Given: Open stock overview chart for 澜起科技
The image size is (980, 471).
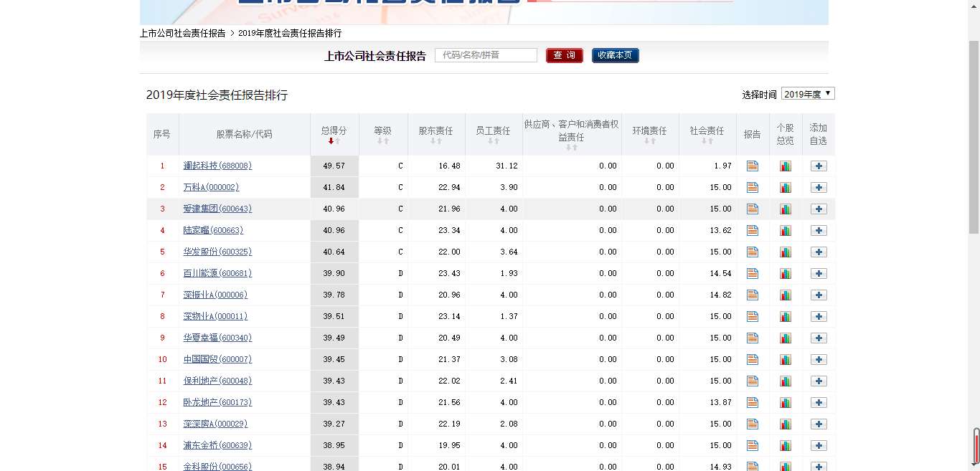Looking at the screenshot, I should pos(786,166).
